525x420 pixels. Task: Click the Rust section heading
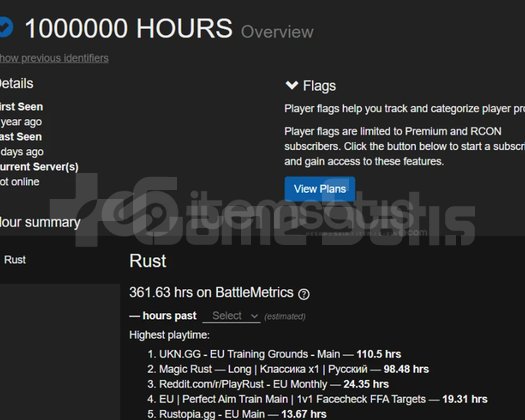[x=148, y=261]
